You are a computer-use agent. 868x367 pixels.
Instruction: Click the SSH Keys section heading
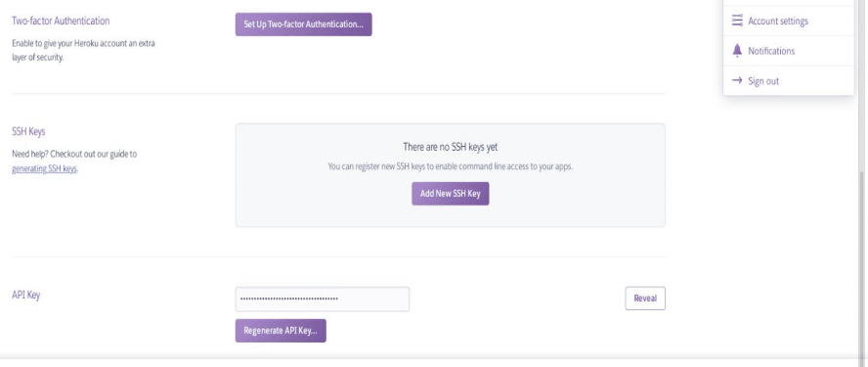(x=28, y=132)
